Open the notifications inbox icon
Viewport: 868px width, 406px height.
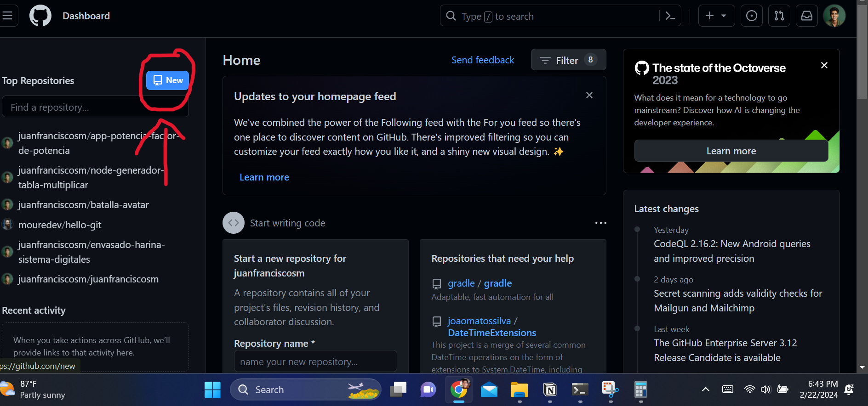point(807,16)
